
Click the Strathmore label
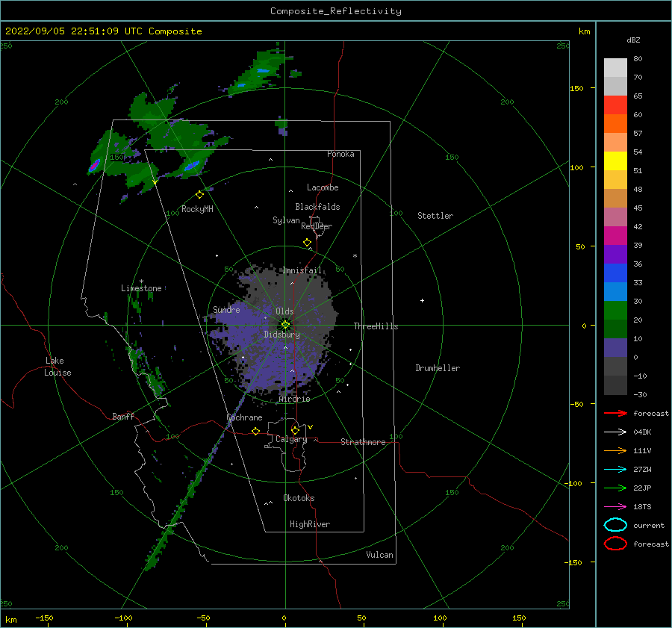coord(363,442)
